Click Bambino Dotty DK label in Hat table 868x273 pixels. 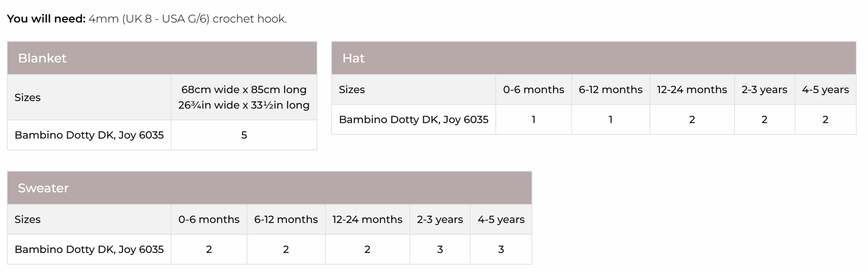pos(413,119)
